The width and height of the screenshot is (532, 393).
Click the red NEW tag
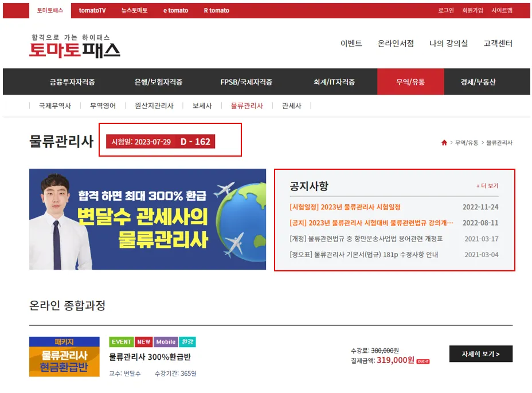pos(143,342)
